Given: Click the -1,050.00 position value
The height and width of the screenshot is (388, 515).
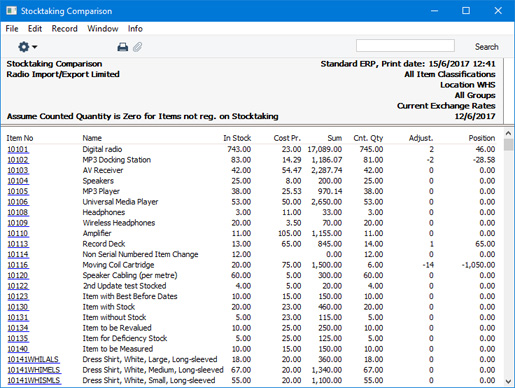Looking at the screenshot, I should click(478, 265).
